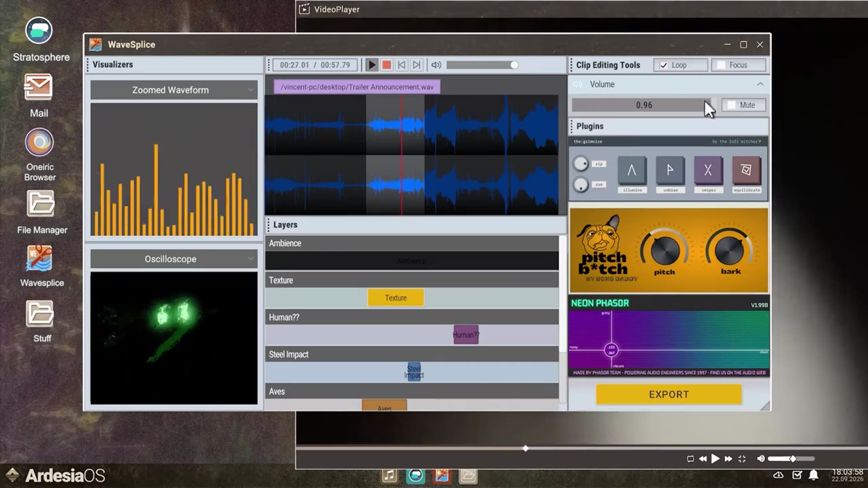Click the red playhead marker in waveform
Image resolution: width=868 pixels, height=488 pixels.
click(401, 155)
